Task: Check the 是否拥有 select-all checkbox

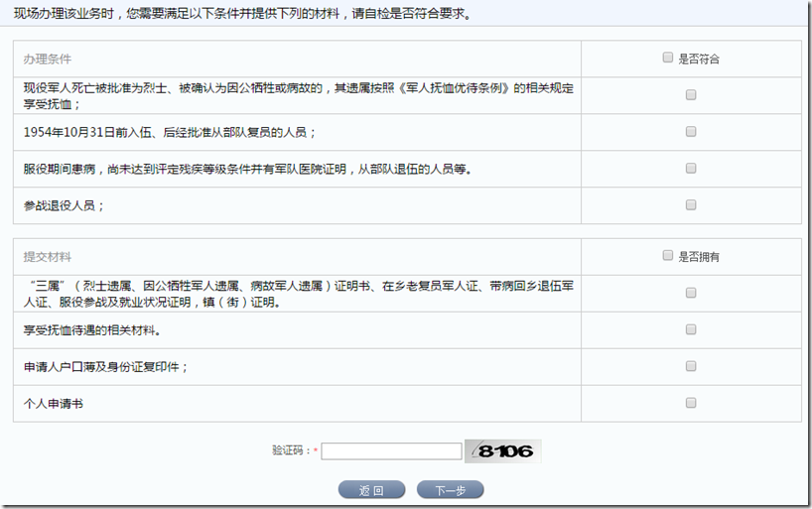Action: (x=667, y=255)
